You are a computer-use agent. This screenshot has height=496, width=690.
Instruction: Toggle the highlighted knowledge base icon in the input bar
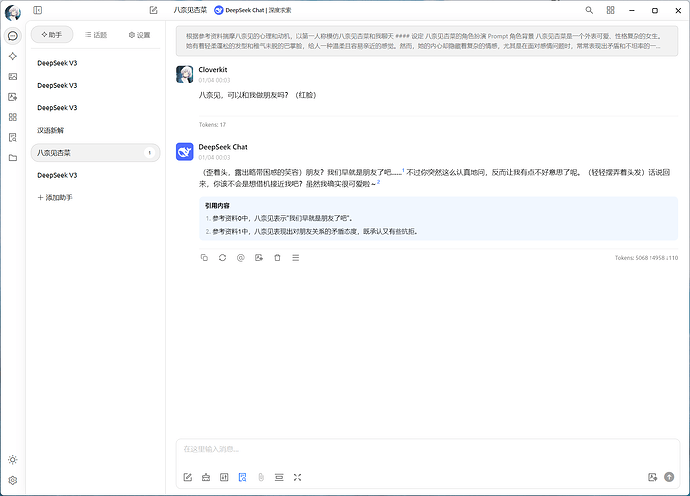coord(242,478)
